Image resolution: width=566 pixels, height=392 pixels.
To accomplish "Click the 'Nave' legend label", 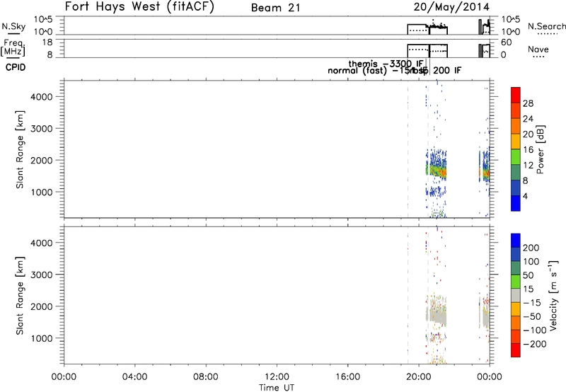I will (x=538, y=50).
